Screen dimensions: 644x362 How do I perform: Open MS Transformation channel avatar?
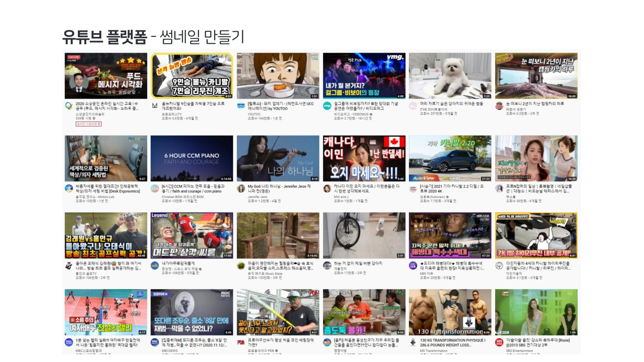tap(413, 342)
